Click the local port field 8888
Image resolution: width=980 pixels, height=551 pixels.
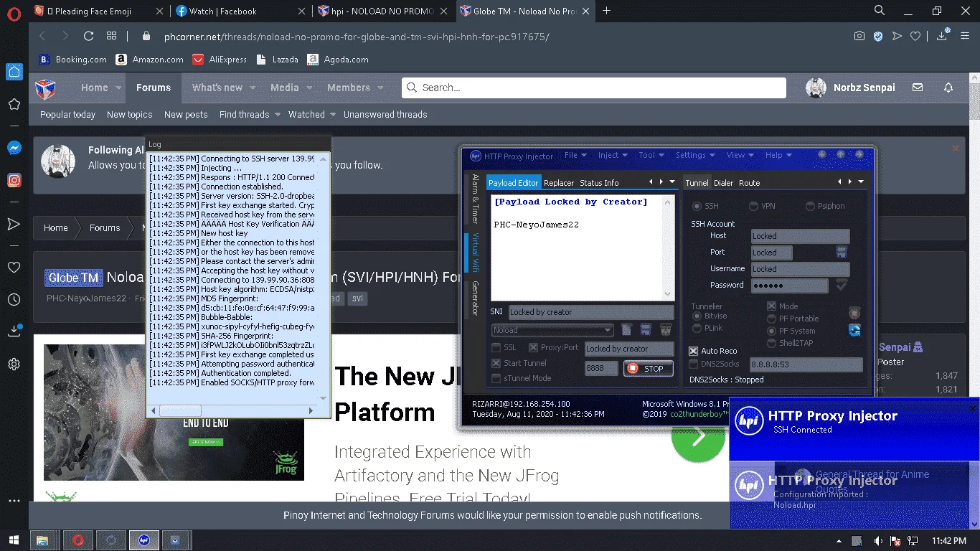pos(600,368)
